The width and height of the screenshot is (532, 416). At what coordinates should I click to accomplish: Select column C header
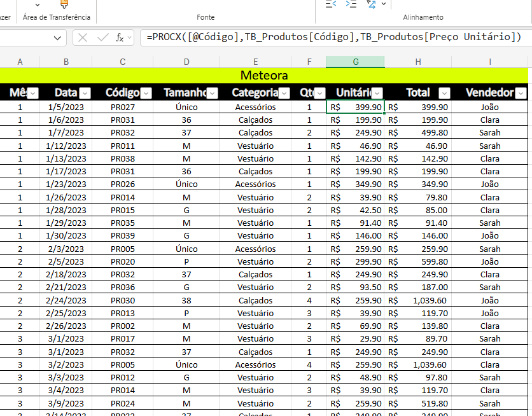[x=122, y=62]
